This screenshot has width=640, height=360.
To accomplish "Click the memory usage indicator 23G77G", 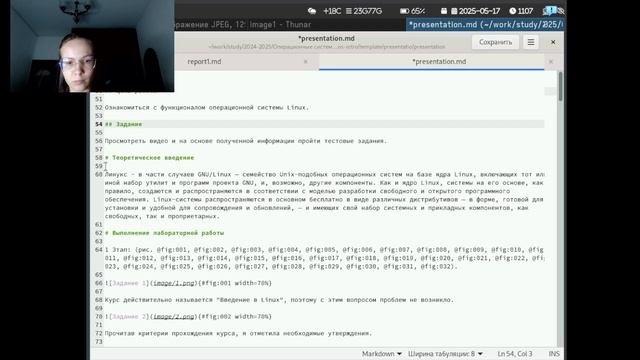I will tap(364, 11).
